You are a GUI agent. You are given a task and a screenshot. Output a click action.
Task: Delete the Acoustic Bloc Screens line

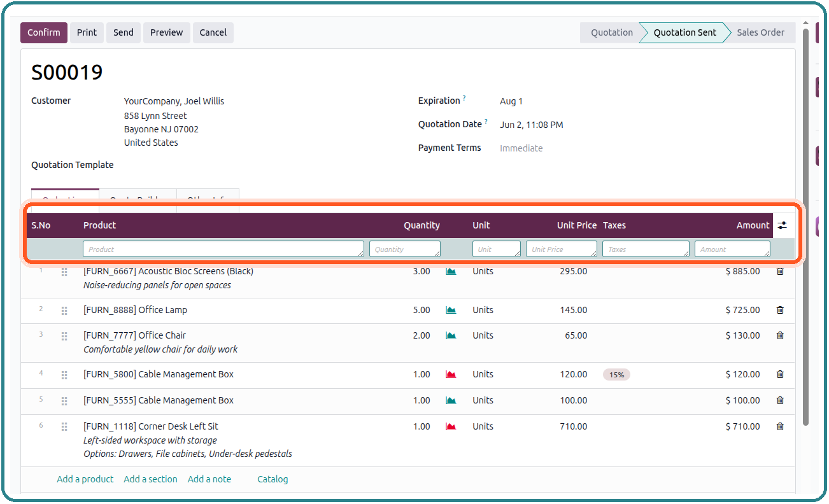780,272
